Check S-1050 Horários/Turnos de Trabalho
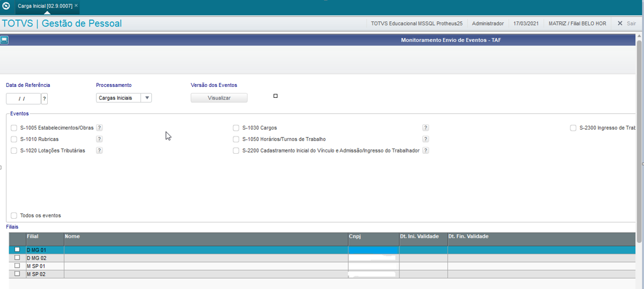 point(236,139)
